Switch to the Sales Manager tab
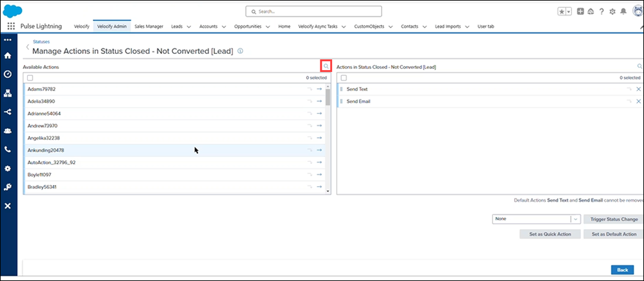The image size is (644, 281). (149, 27)
